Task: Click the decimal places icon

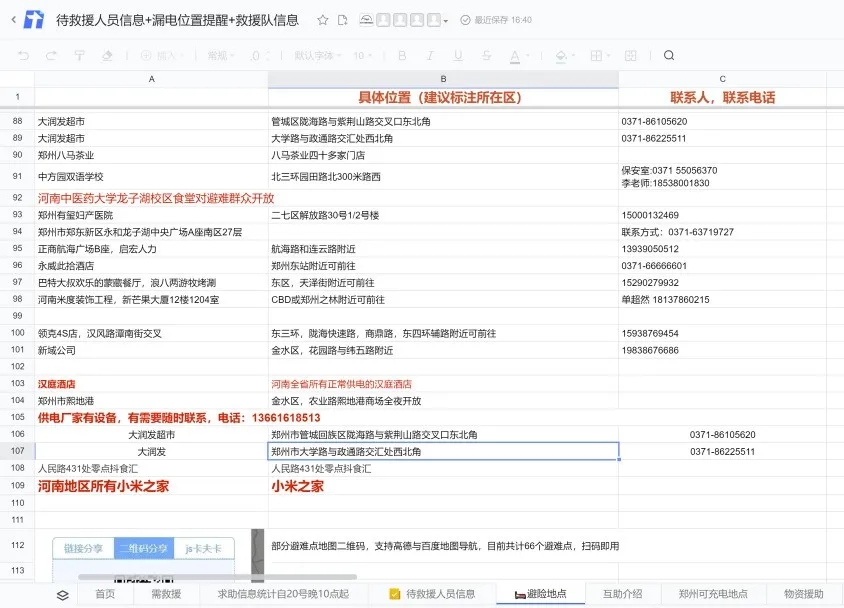Action: (x=257, y=55)
